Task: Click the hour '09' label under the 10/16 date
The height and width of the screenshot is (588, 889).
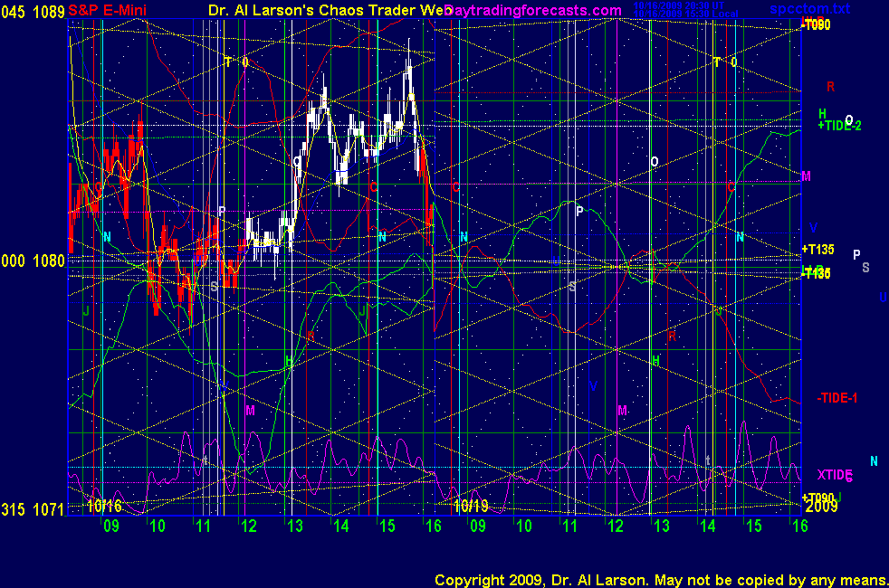Action: [x=111, y=526]
